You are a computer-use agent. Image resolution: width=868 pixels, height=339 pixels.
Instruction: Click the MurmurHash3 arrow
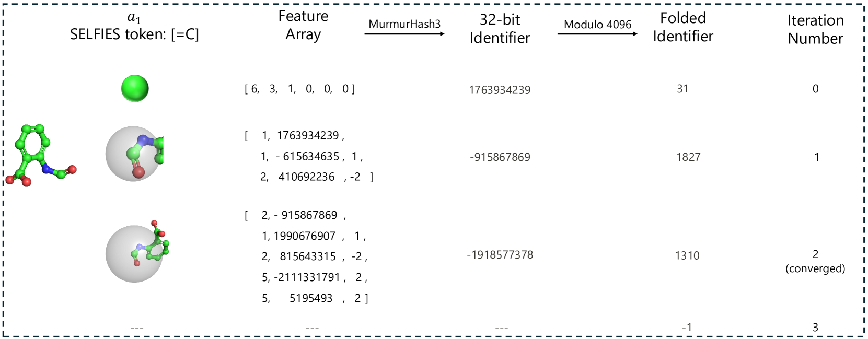[x=404, y=34]
